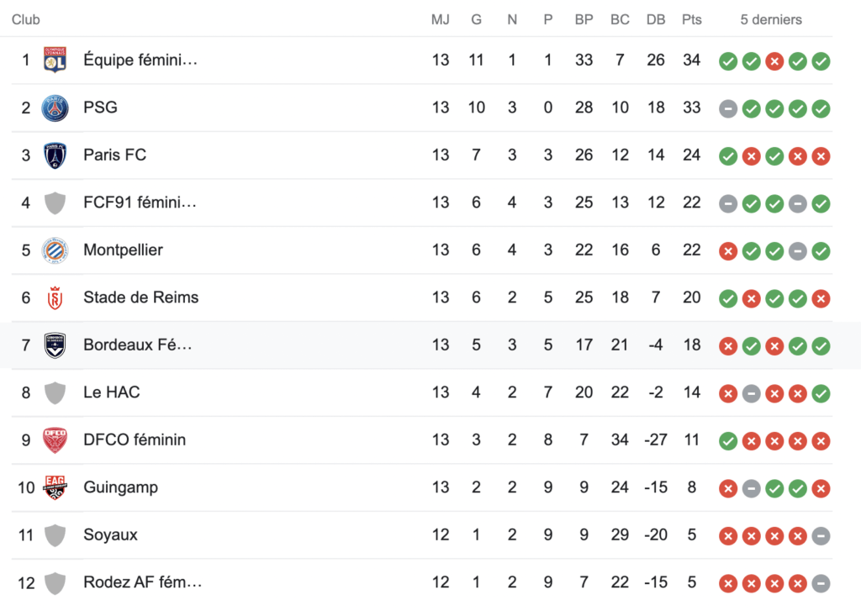The width and height of the screenshot is (861, 616).
Task: Click the DFCO féminin logo
Action: tap(55, 440)
